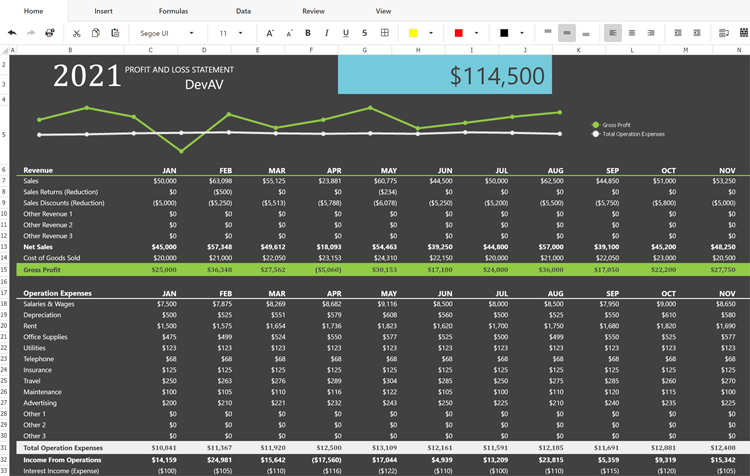This screenshot has width=750, height=476.
Task: Toggle bold formatting
Action: click(x=308, y=33)
